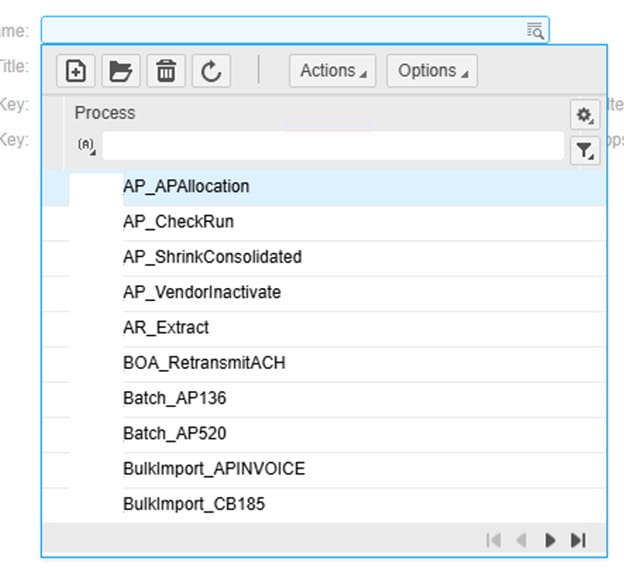
Task: Open the grid settings gear icon
Action: (584, 115)
